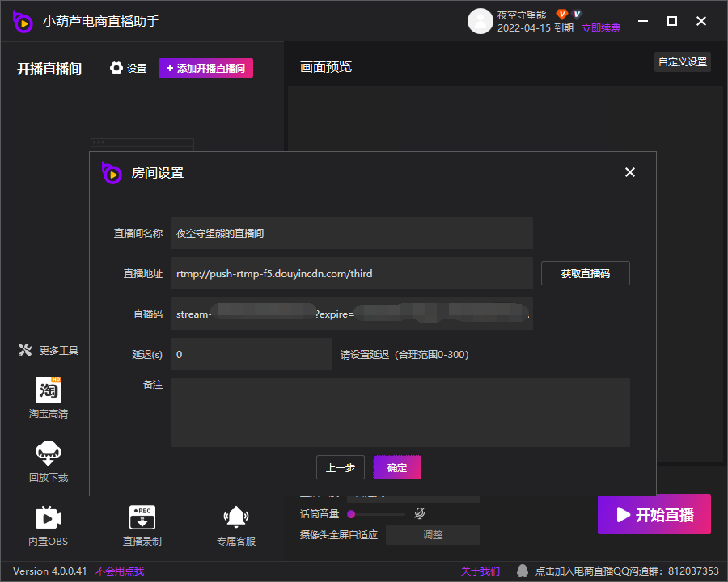Click the QQ penguin icon

(523, 571)
